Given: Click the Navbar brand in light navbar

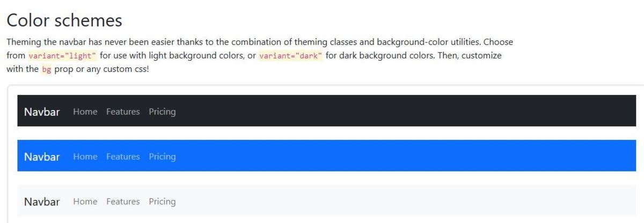Looking at the screenshot, I should (42, 202).
